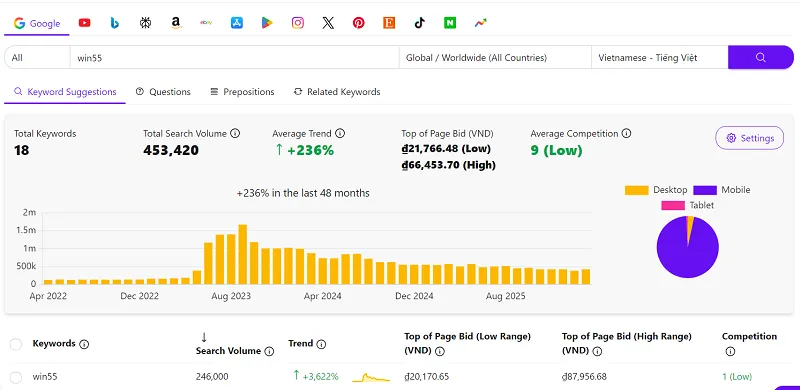Click info icon next to Trend header
800x390 pixels.
click(x=321, y=344)
